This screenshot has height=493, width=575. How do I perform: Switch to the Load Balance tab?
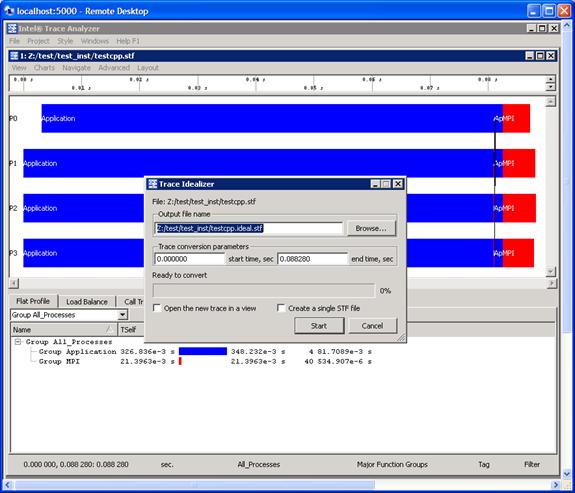pyautogui.click(x=87, y=302)
